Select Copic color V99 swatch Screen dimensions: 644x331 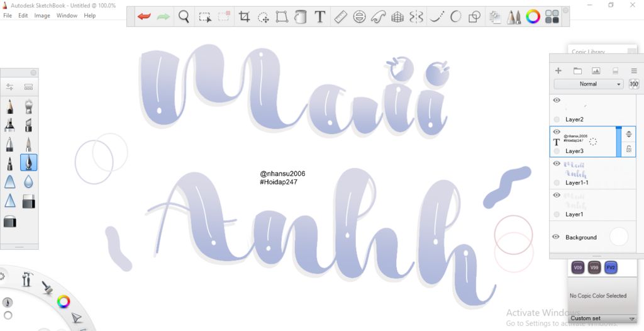point(594,267)
